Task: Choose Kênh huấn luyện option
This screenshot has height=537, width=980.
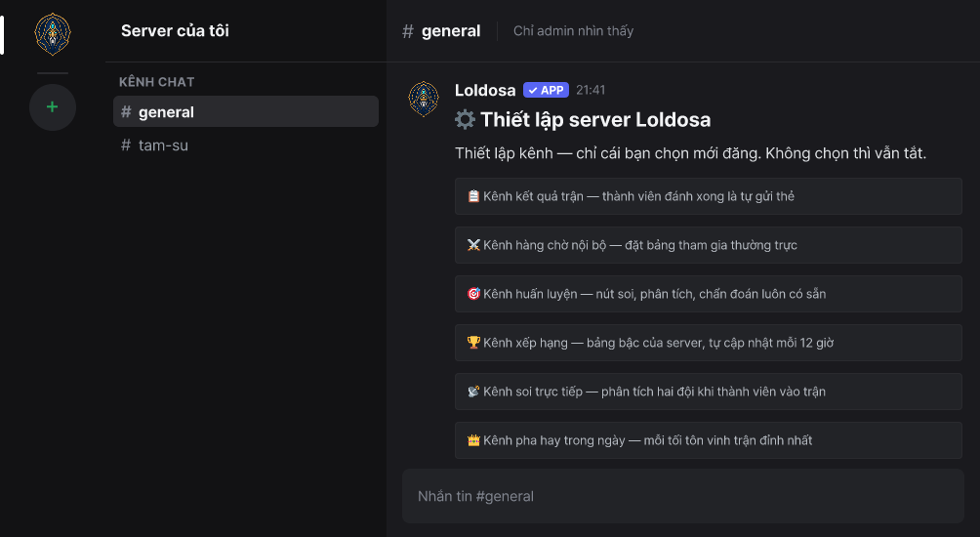Action: [x=708, y=294]
